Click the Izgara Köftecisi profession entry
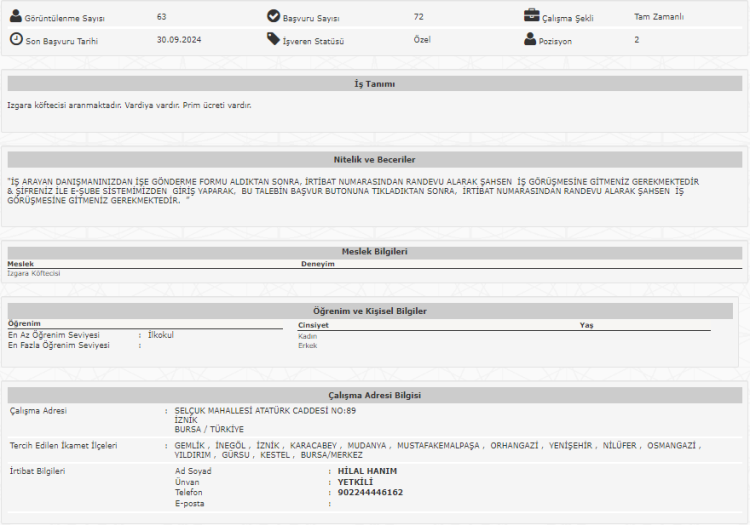 [34, 273]
